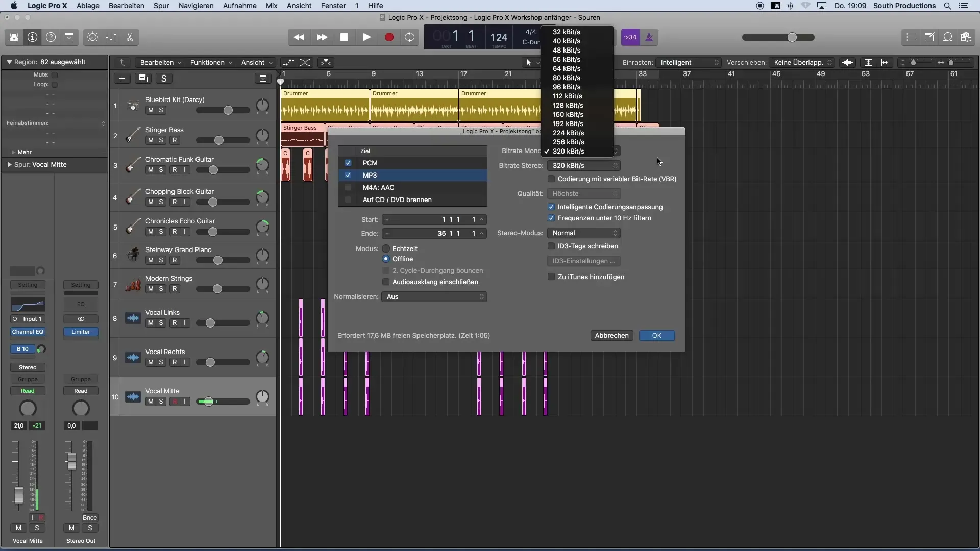Select Echtzeit bounce mode

[x=386, y=249]
